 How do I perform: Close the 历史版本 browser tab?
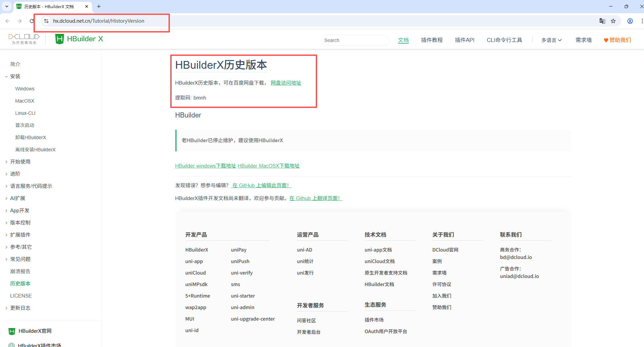[x=87, y=6]
